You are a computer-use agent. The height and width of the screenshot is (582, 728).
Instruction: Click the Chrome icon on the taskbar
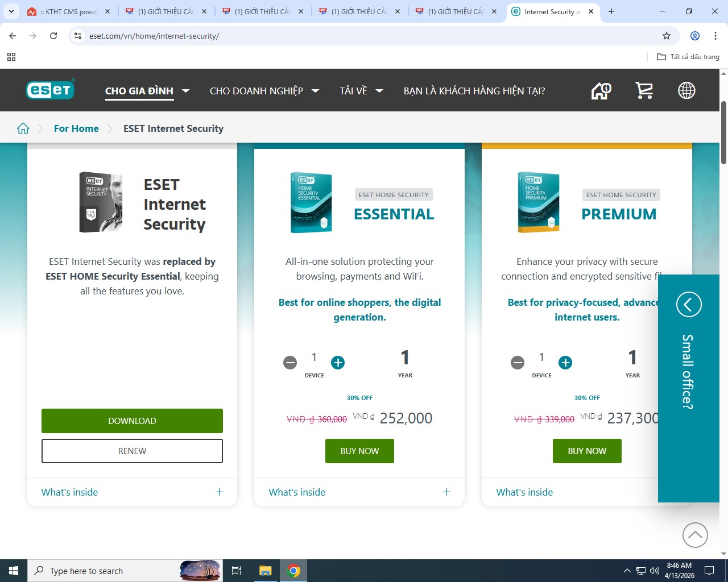[x=294, y=571]
